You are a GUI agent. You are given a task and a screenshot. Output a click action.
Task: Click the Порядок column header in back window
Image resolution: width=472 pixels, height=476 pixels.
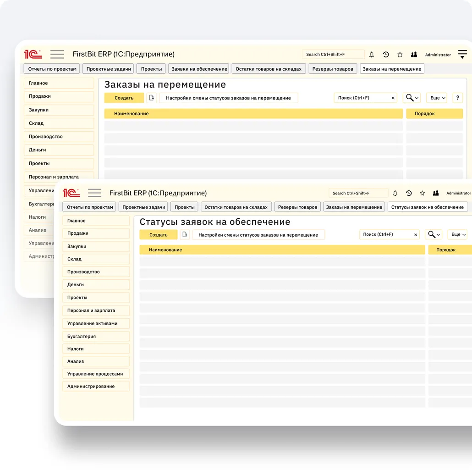[x=434, y=113]
